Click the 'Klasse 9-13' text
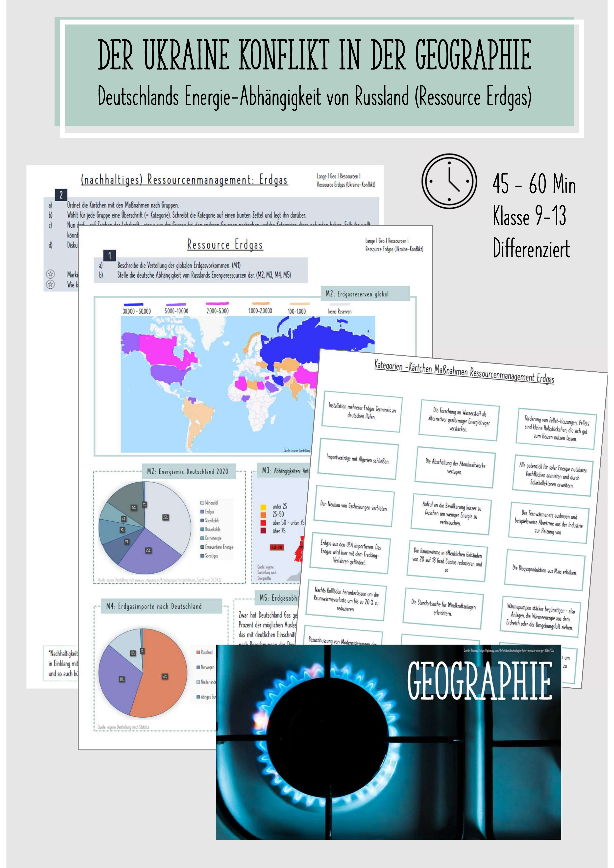The image size is (614, 868). coord(529,216)
